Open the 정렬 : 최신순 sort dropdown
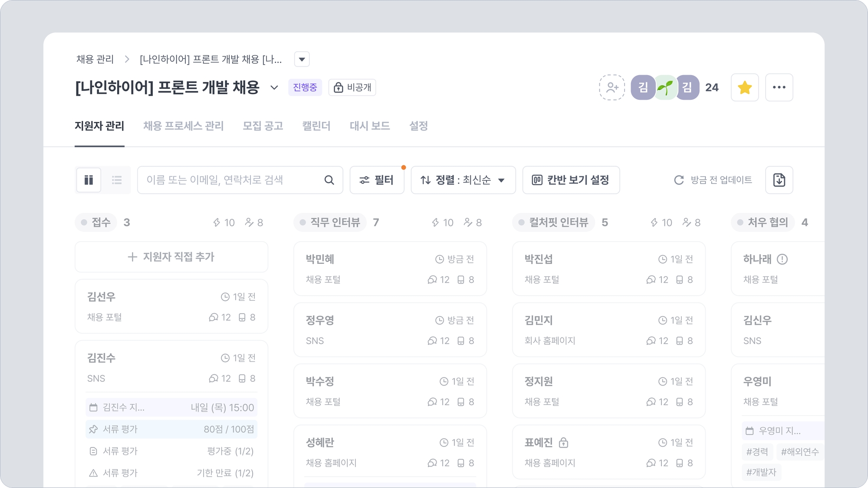Image resolution: width=868 pixels, height=488 pixels. click(463, 180)
